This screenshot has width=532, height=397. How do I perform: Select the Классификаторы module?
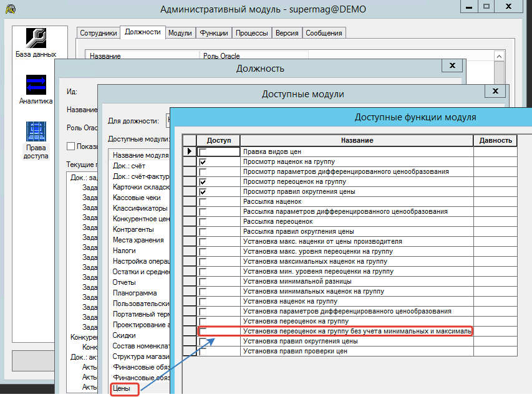click(140, 208)
